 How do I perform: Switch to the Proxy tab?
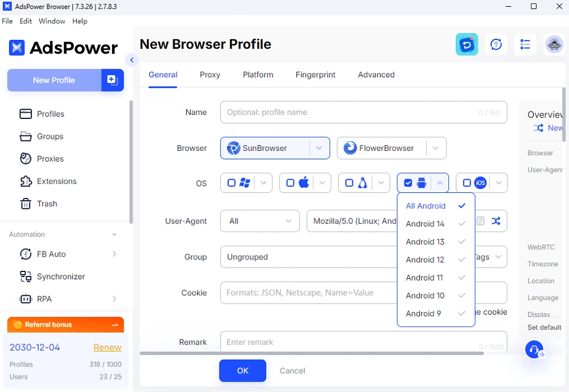(x=210, y=75)
